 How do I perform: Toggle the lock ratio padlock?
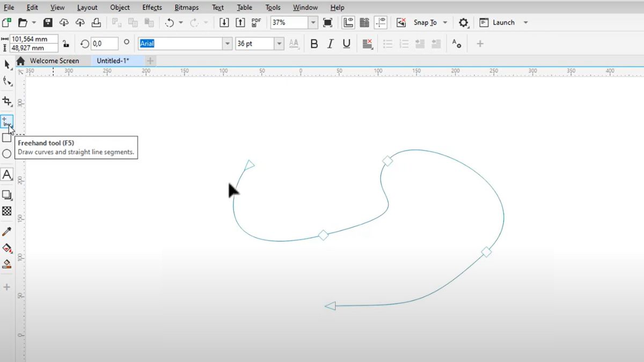point(65,44)
